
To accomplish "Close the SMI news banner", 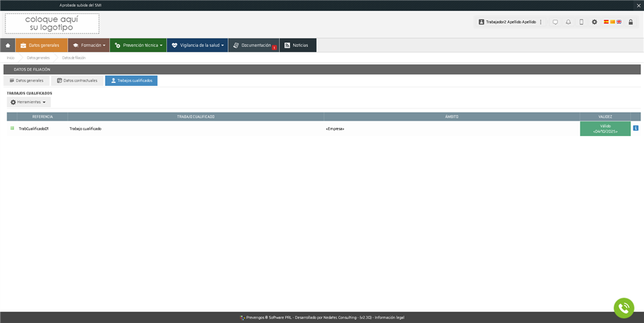I will 639,5.
